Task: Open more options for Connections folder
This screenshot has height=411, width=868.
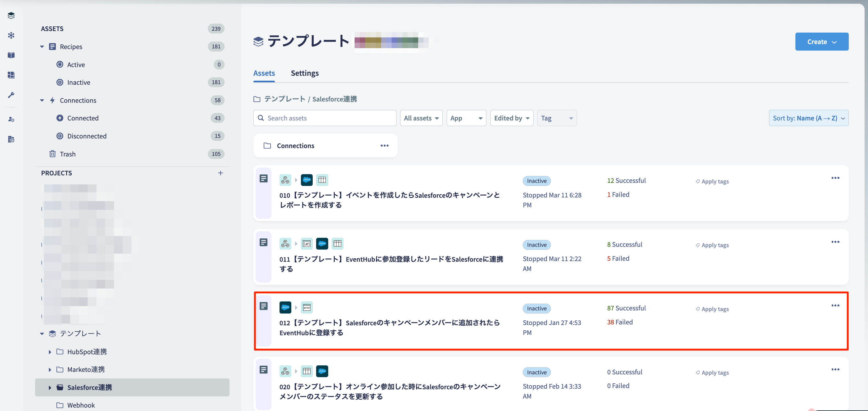Action: point(384,146)
